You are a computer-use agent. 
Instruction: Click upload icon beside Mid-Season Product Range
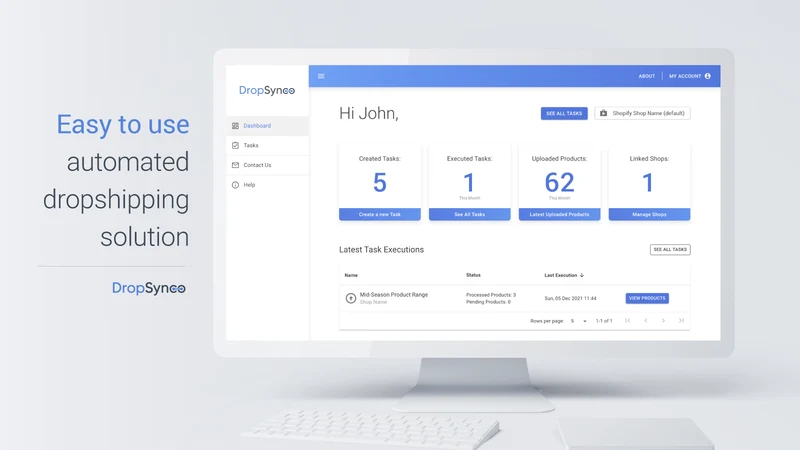click(x=351, y=298)
